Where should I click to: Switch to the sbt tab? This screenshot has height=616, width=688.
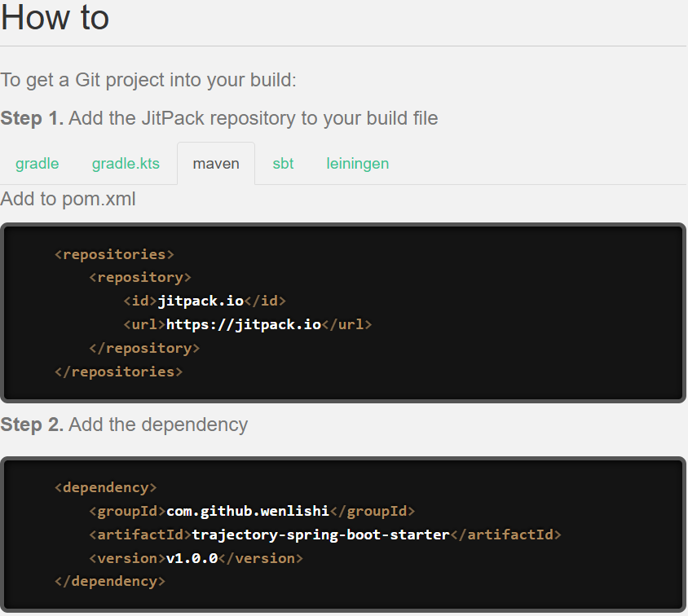pyautogui.click(x=283, y=163)
